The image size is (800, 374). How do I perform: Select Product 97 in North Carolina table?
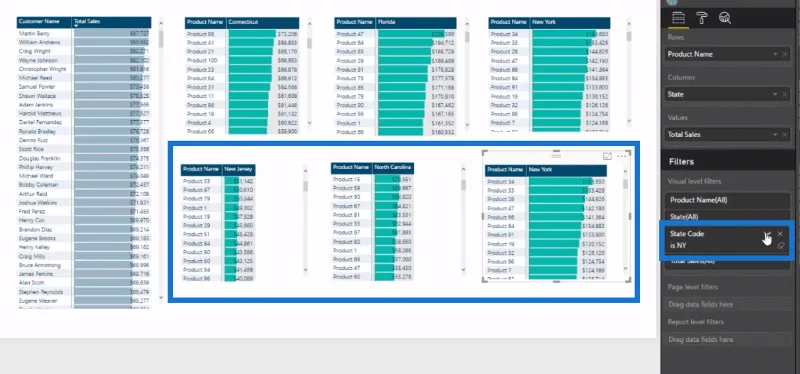346,233
